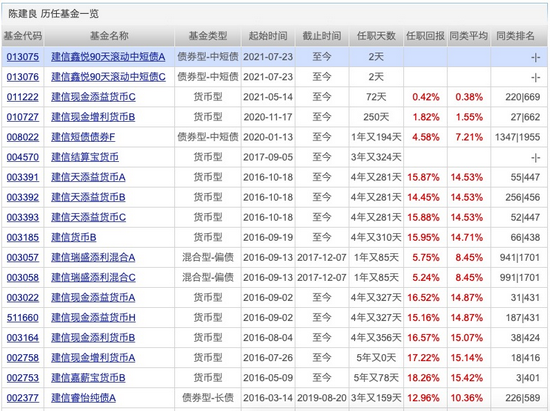Open fund code 010727

pyautogui.click(x=22, y=117)
